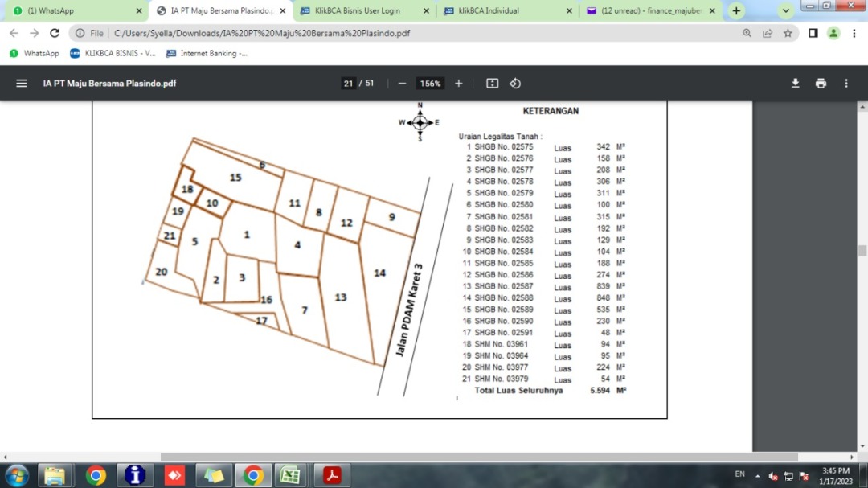
Task: Click the page number input field
Action: click(x=348, y=84)
